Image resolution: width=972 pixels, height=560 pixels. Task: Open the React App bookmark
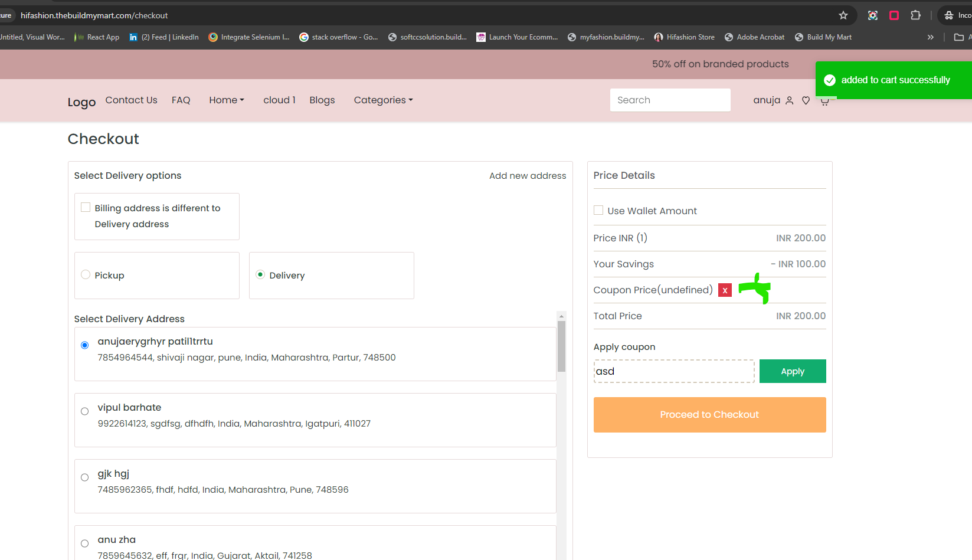click(x=97, y=37)
